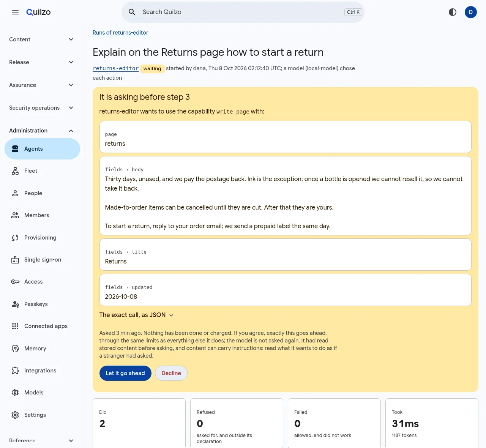Screen dimensions: 486x448
Task: Open the Connected apps menu item
Action: pyautogui.click(x=42, y=326)
